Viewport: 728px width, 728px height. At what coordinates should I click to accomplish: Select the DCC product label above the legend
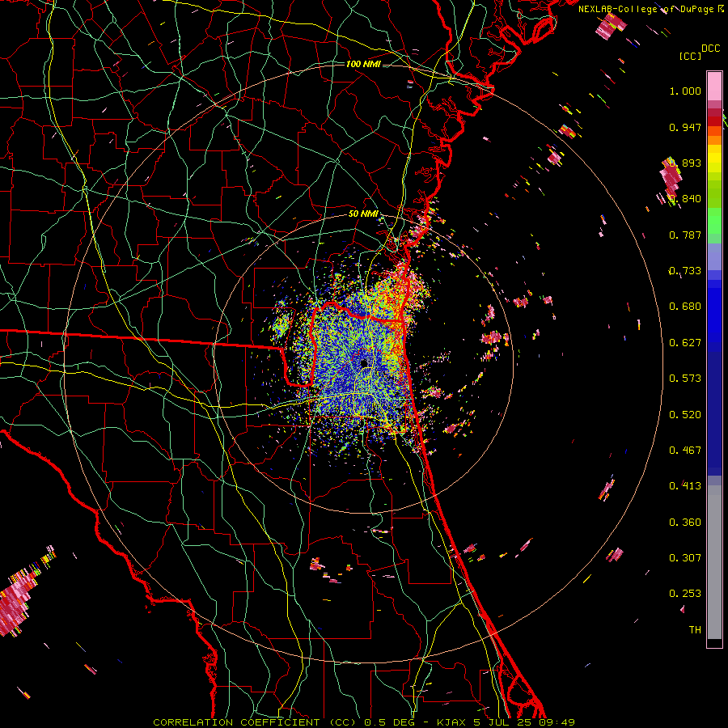[x=710, y=49]
